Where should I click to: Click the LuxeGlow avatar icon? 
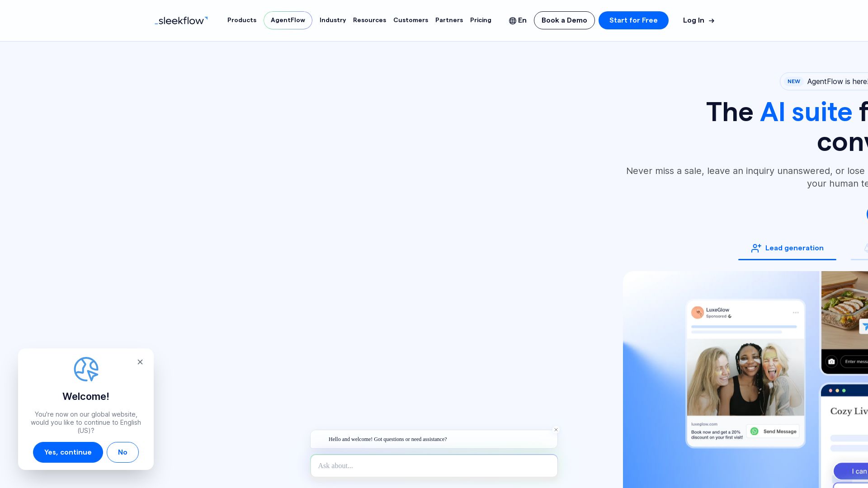[698, 312]
